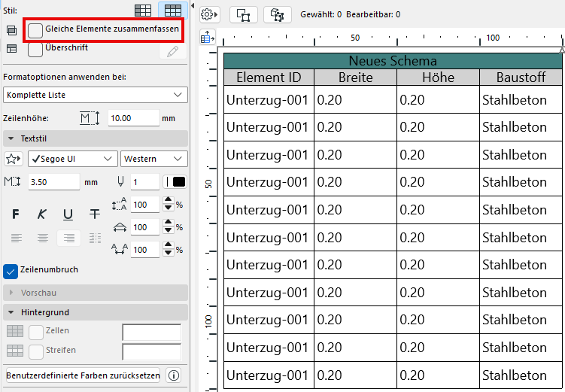Image resolution: width=565 pixels, height=392 pixels.
Task: Open the gear settings menu above the schedule
Action: click(209, 14)
